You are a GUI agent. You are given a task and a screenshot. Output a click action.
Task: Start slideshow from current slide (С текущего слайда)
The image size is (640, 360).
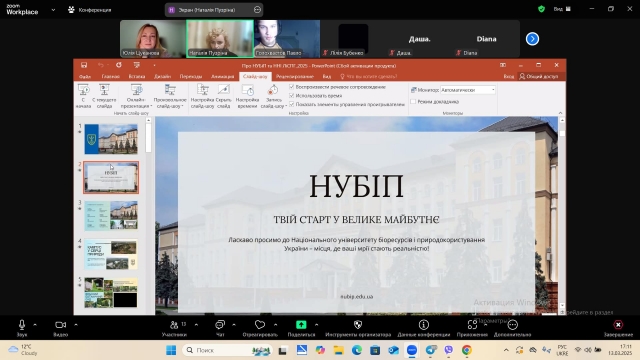pyautogui.click(x=104, y=96)
